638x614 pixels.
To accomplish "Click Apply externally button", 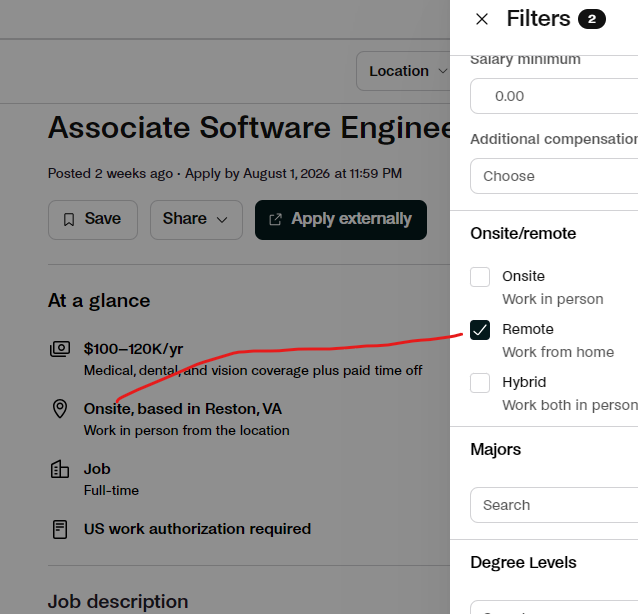I will pyautogui.click(x=341, y=220).
